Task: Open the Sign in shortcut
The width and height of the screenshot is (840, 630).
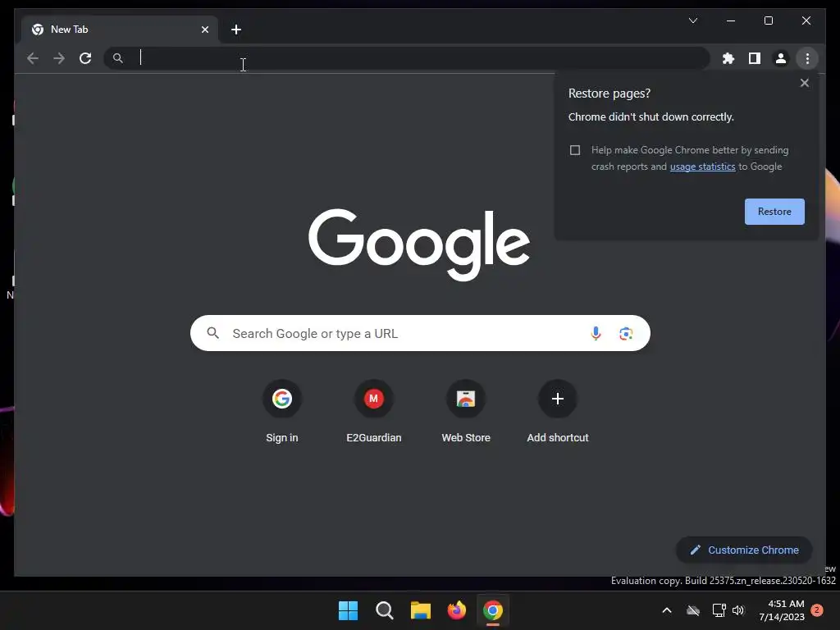Action: coord(282,412)
